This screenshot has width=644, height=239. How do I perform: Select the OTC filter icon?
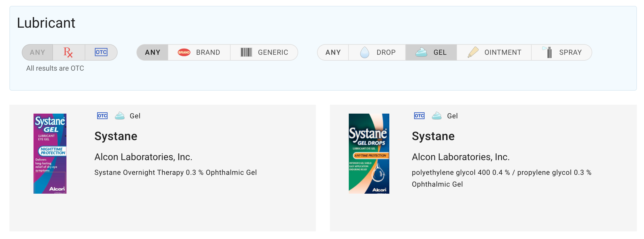pos(101,52)
